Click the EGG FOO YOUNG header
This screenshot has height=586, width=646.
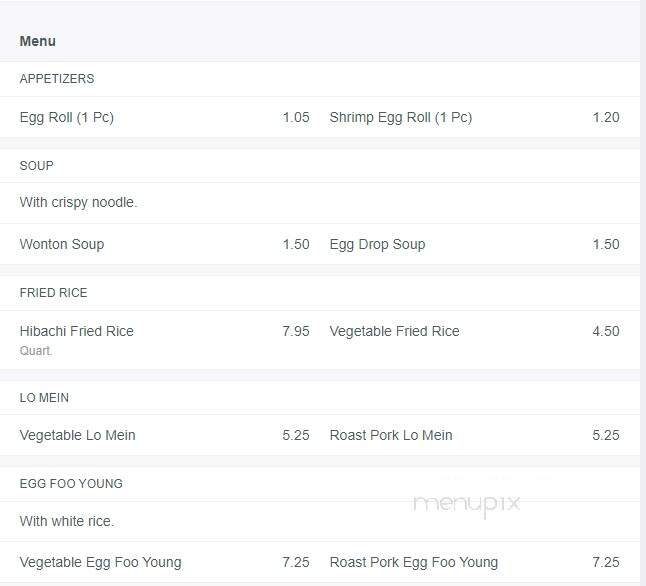click(71, 483)
